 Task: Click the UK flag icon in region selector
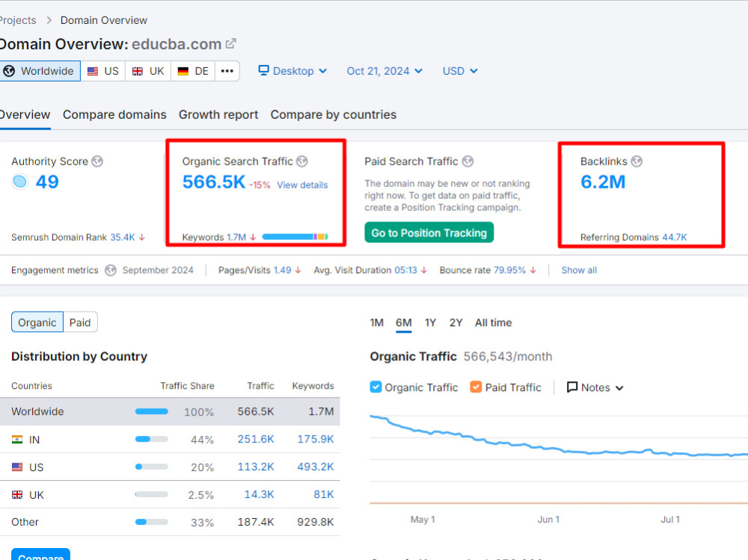[138, 71]
